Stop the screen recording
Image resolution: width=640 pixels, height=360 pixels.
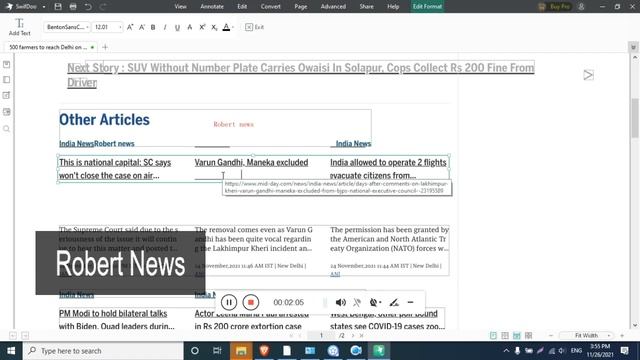[251, 302]
